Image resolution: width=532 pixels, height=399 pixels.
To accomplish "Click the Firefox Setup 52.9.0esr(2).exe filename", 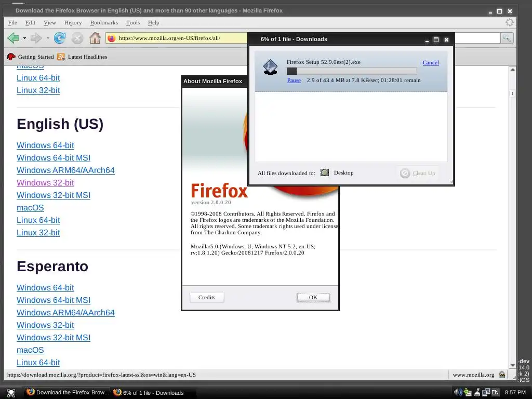I will tap(324, 62).
